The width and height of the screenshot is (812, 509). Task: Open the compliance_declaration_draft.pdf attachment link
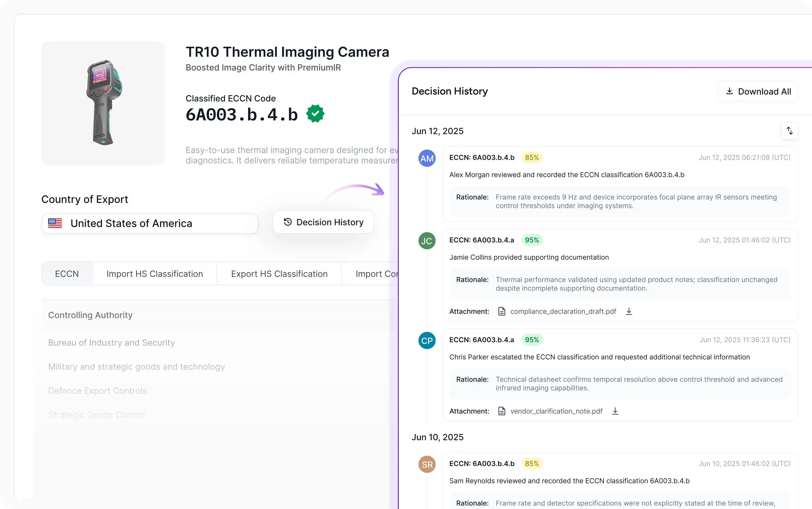(x=563, y=311)
